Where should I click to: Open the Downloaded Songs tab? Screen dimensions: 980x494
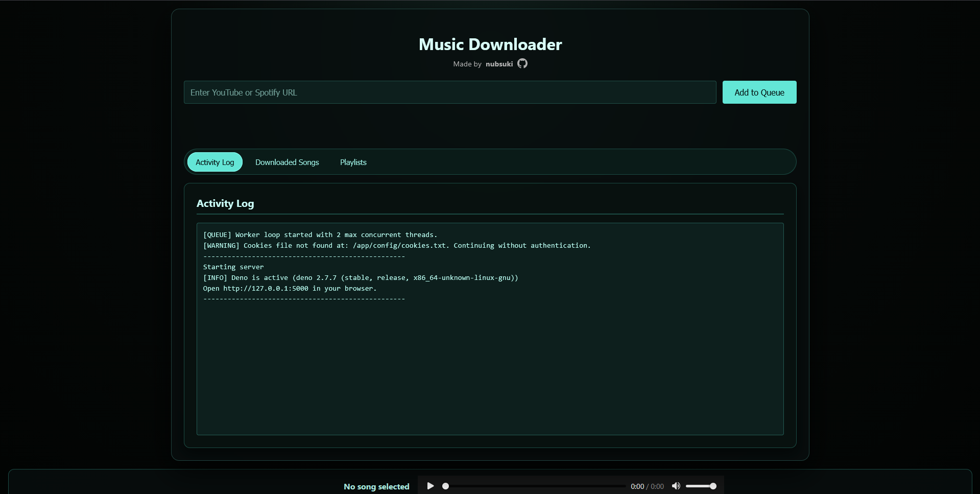(x=287, y=162)
